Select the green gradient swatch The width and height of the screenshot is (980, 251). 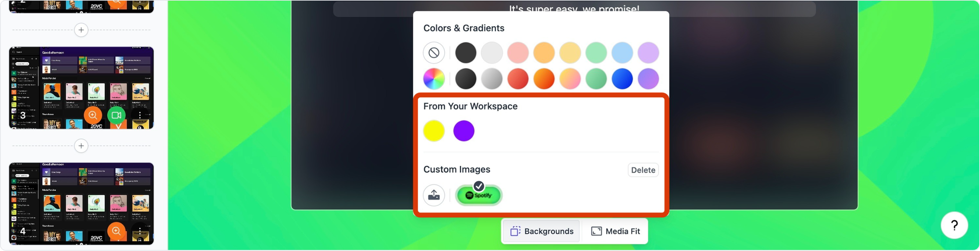click(596, 79)
